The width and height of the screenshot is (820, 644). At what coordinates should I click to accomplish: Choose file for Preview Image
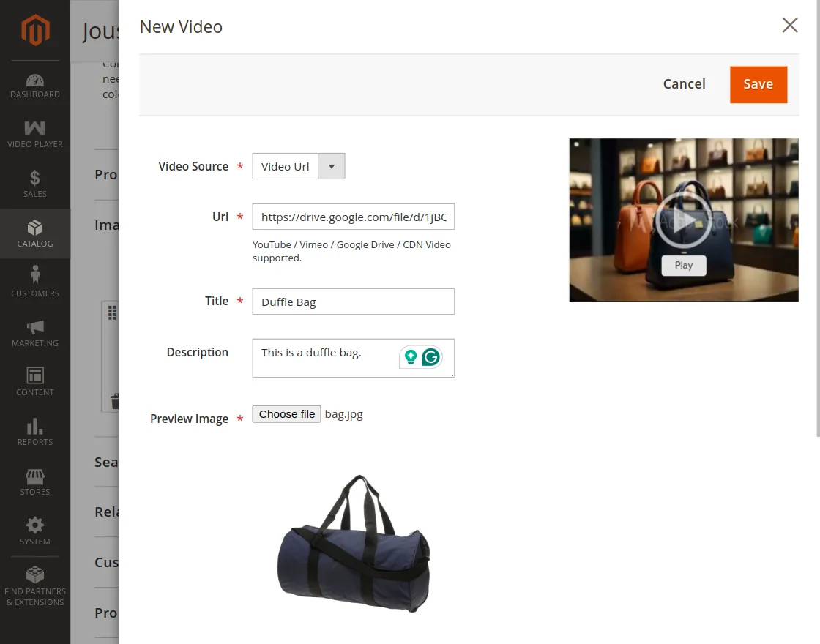(286, 413)
